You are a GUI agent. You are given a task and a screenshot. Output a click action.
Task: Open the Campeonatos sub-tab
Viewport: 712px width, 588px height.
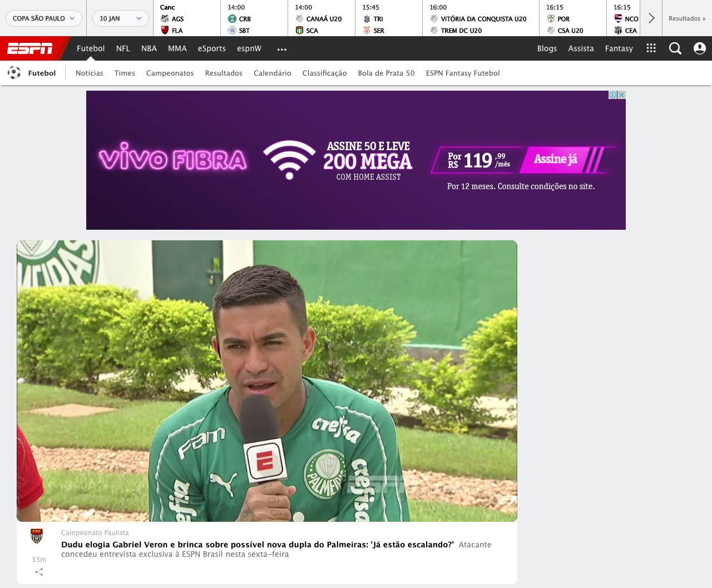click(170, 73)
